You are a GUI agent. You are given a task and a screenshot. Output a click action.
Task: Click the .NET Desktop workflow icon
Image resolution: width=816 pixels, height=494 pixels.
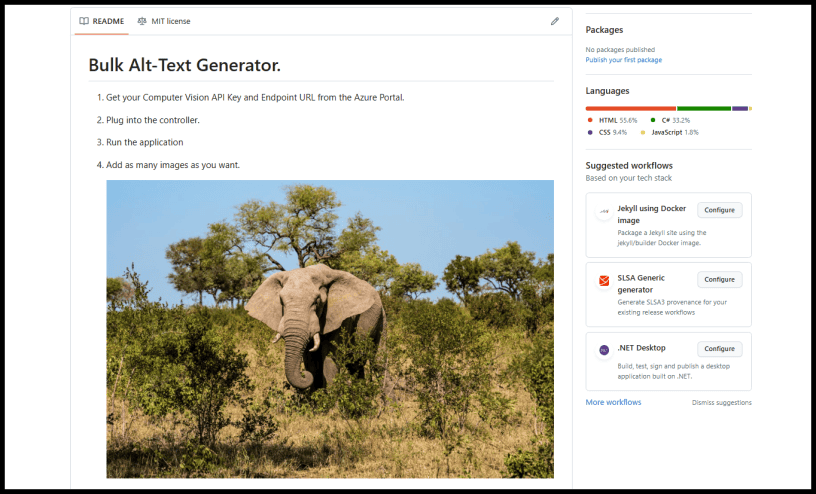[604, 350]
